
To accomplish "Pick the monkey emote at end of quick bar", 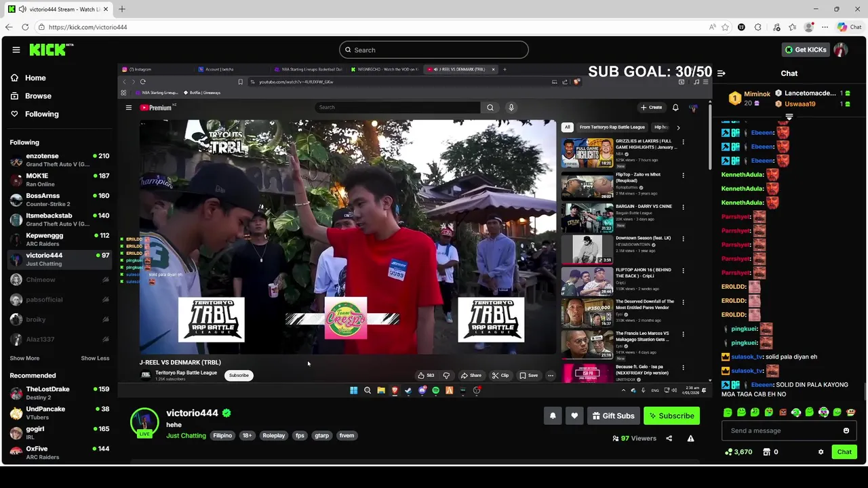I will tap(851, 412).
